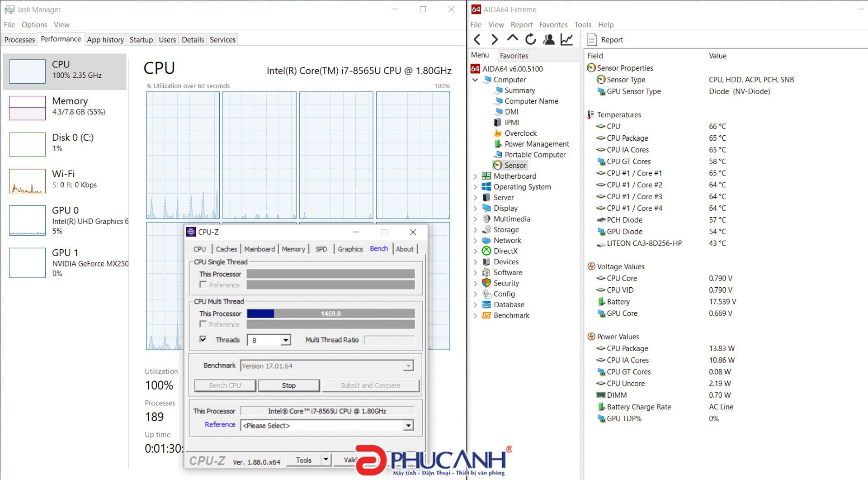Open Power Management in AIDA64 tree
868x480 pixels.
[532, 144]
